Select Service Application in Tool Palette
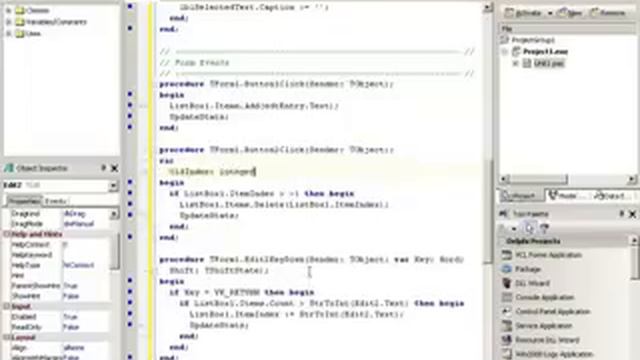The width and height of the screenshot is (640, 360). pos(543,326)
